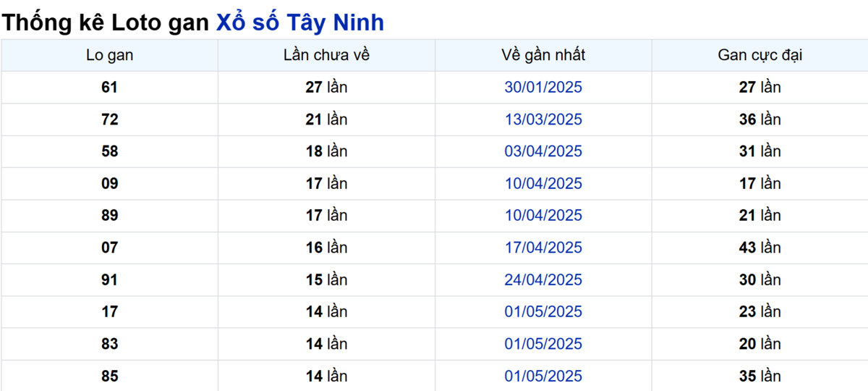Click 27 lần in row 61's Lần chưa về

tap(326, 88)
